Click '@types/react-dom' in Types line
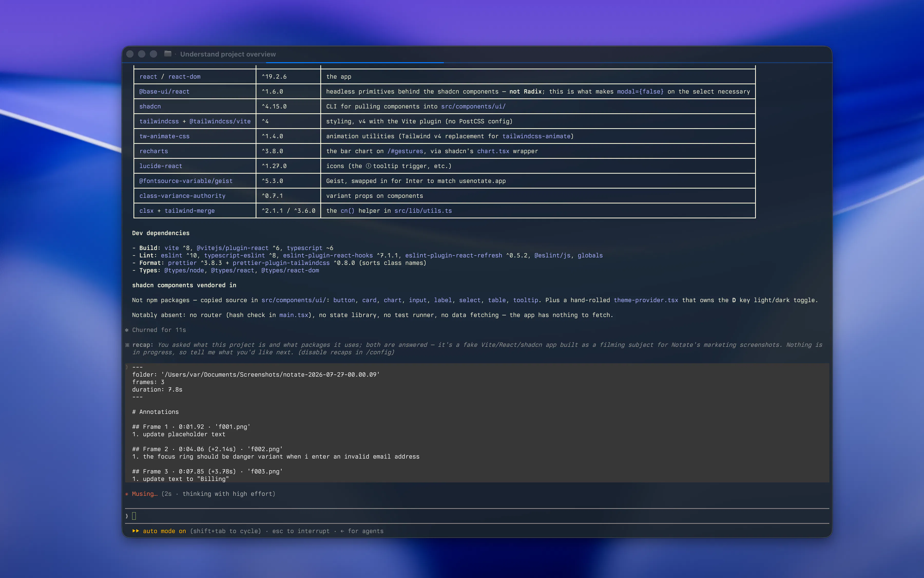The height and width of the screenshot is (578, 924). click(x=290, y=270)
